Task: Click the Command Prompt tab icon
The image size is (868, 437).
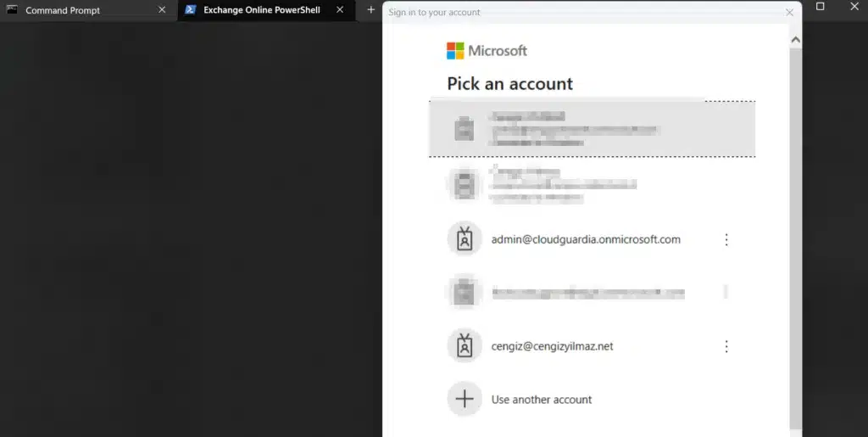Action: tap(12, 10)
